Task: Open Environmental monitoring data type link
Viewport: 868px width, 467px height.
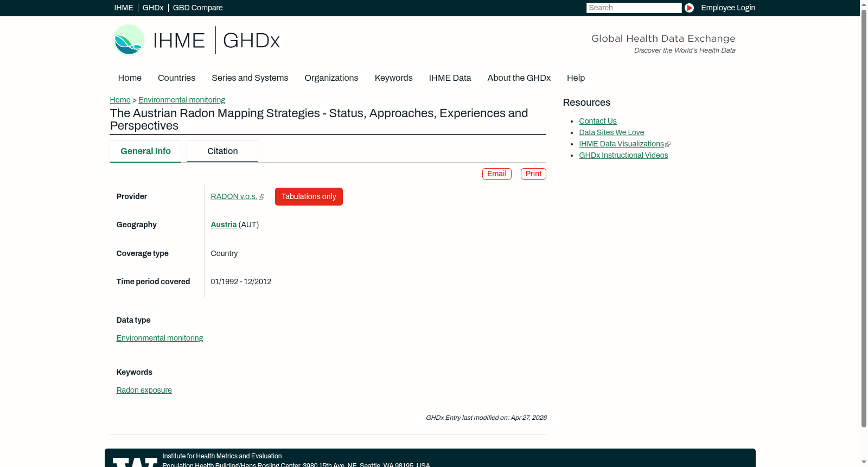Action: click(159, 338)
